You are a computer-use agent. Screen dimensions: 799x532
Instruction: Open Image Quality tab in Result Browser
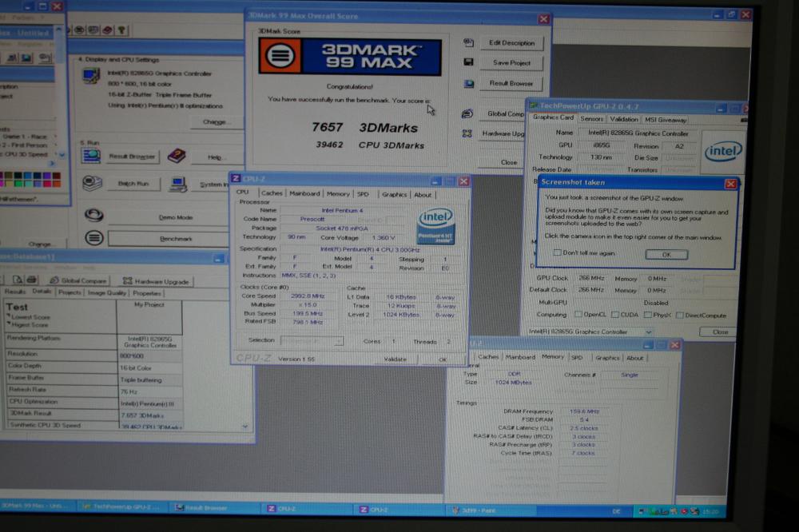[106, 292]
